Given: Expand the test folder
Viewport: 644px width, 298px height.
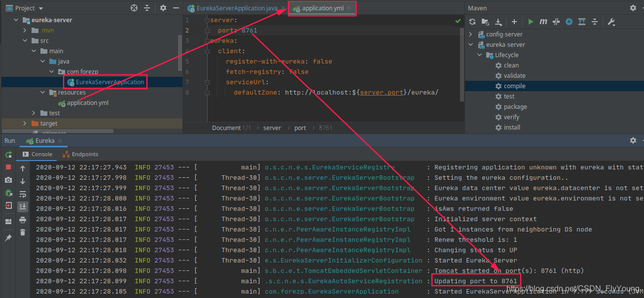Looking at the screenshot, I should pyautogui.click(x=34, y=113).
